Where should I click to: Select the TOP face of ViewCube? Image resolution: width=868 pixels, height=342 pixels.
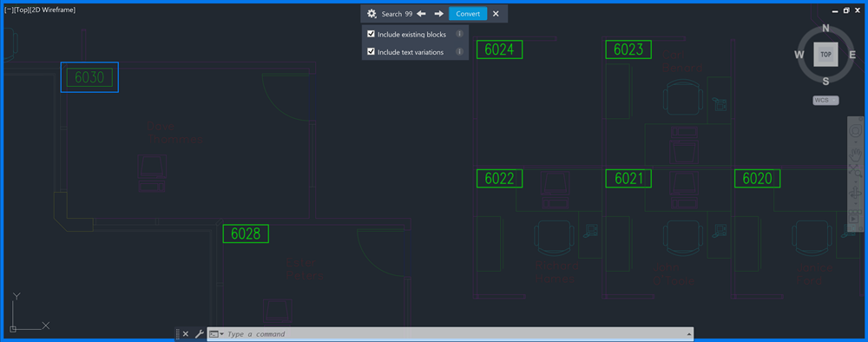pos(826,54)
